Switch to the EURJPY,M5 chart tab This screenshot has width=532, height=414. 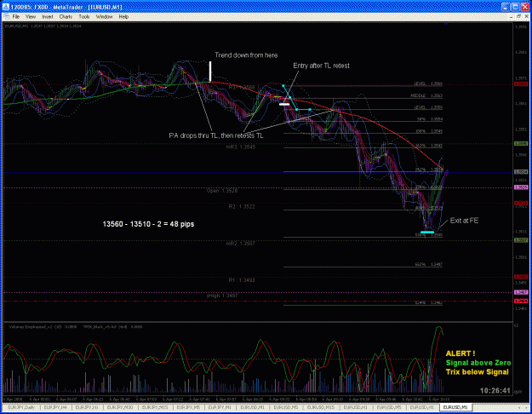(x=188, y=407)
